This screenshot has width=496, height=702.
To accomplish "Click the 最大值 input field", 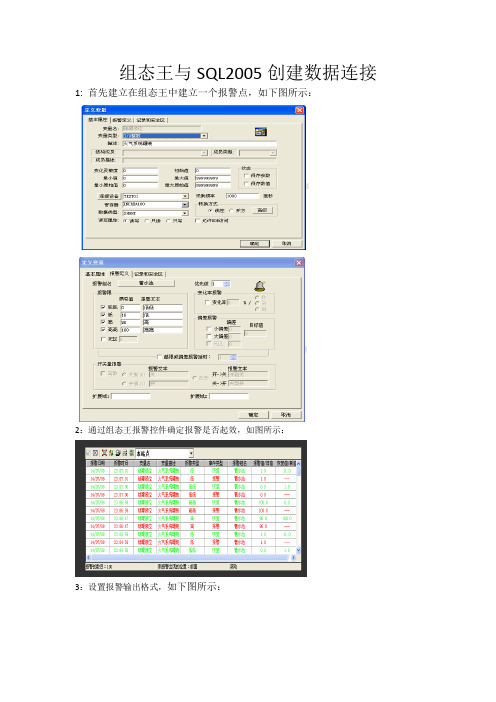I will tap(213, 178).
